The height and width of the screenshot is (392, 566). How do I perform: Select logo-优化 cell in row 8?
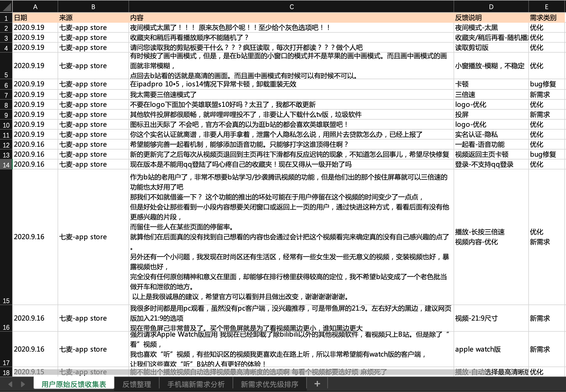click(491, 105)
